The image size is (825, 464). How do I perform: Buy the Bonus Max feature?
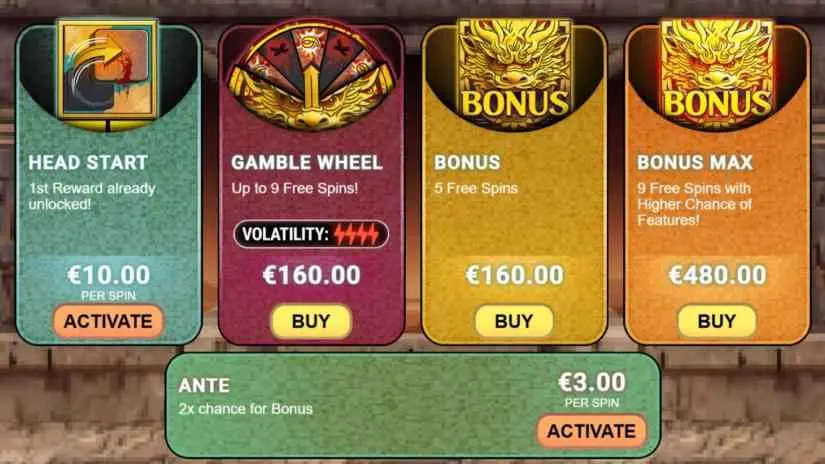click(717, 321)
